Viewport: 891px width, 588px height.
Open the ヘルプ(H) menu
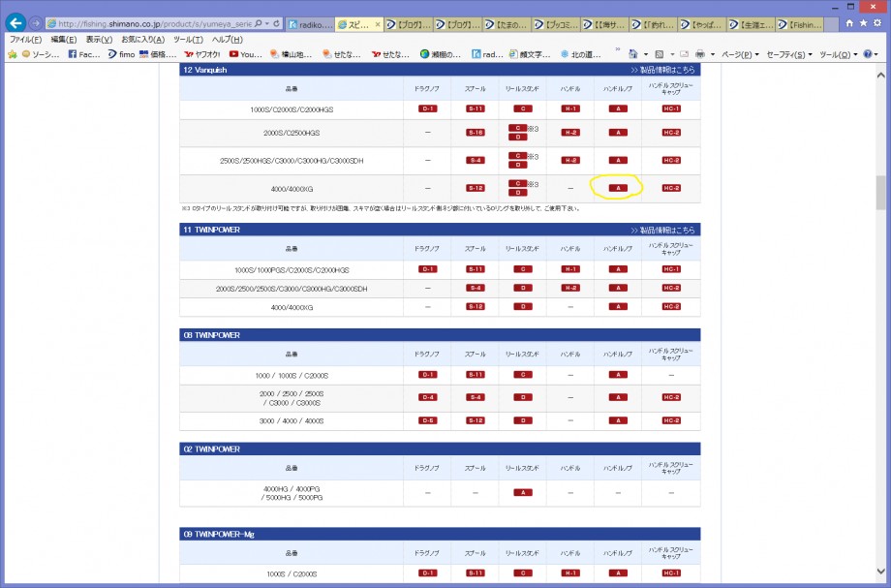click(x=228, y=39)
